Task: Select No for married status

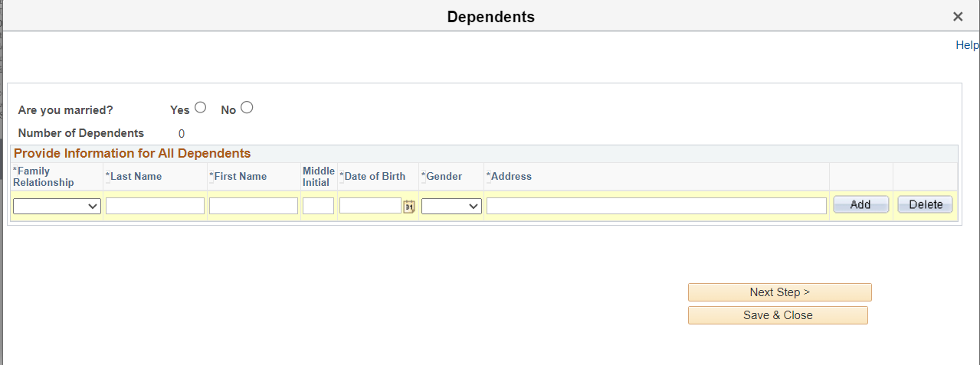Action: pos(247,108)
